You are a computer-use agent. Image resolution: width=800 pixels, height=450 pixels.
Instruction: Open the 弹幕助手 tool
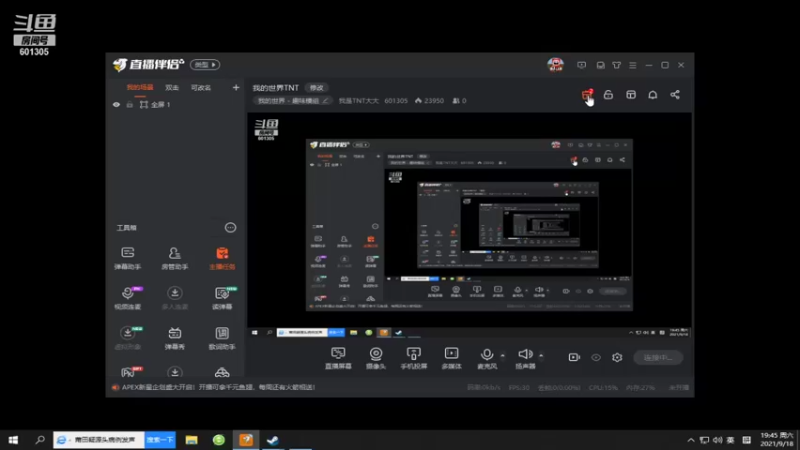point(128,258)
